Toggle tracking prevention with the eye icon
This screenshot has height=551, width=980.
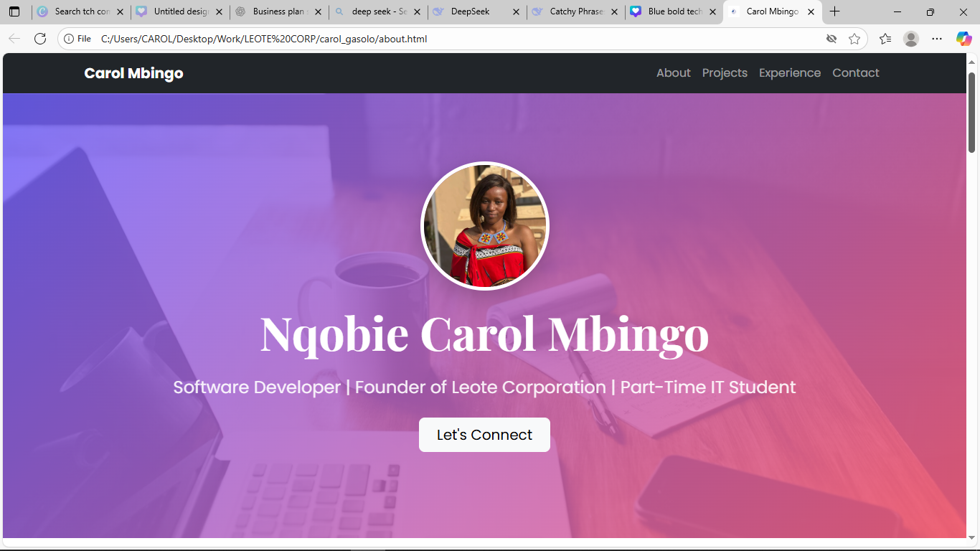pos(831,39)
